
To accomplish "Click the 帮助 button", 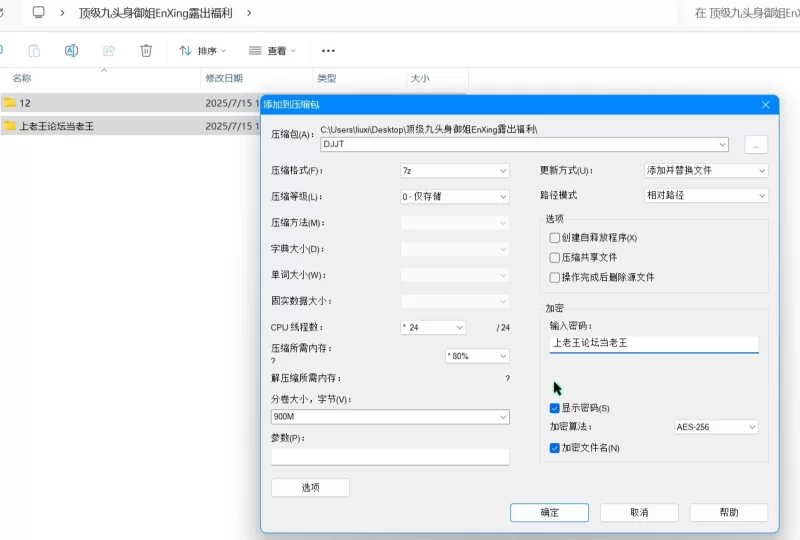I will (729, 512).
